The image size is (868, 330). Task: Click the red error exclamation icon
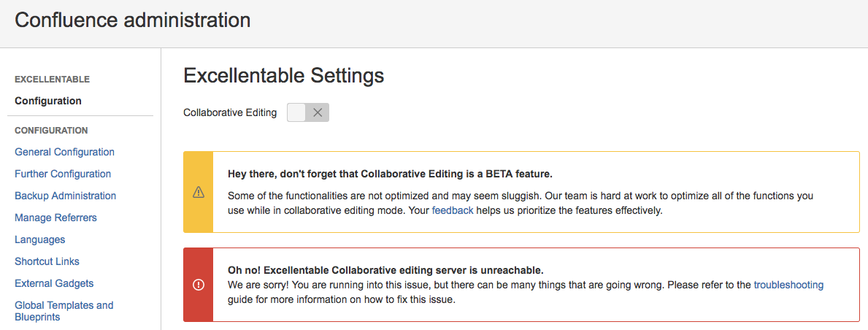198,285
